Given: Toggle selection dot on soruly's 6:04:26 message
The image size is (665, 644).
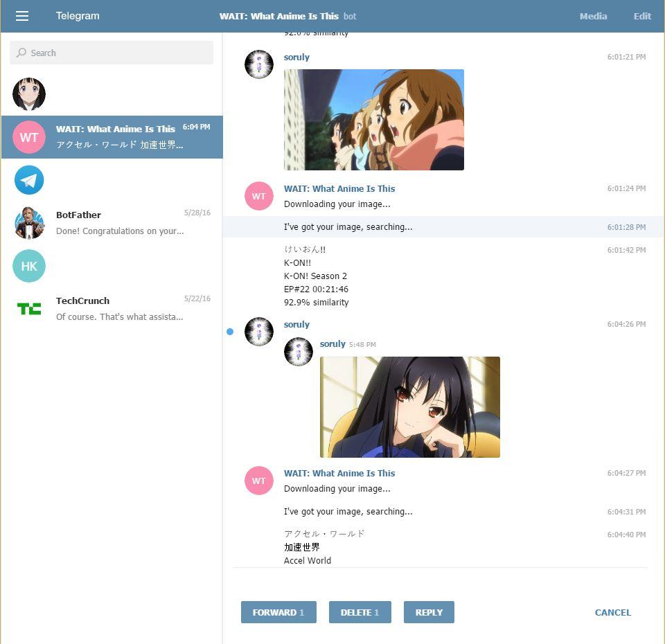Looking at the screenshot, I should click(x=230, y=332).
